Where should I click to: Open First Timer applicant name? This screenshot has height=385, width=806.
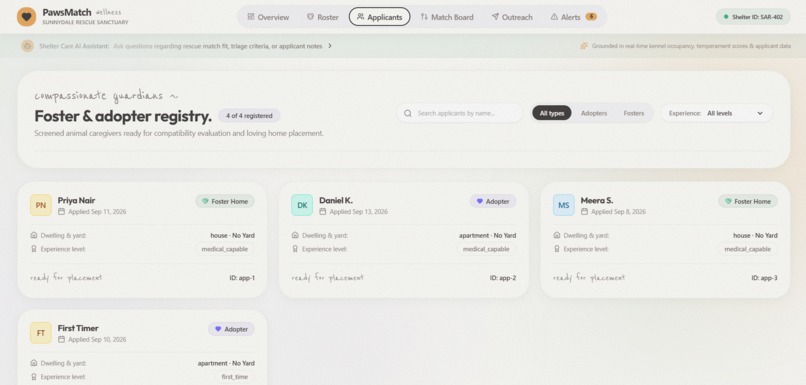click(78, 328)
